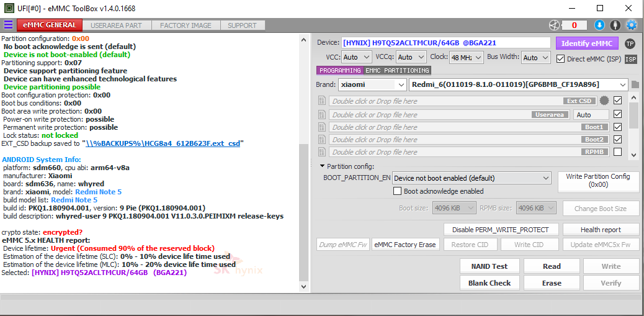Viewport: 644px width, 316px height.
Task: Open the Redmi_6 model dropdown
Action: pos(518,85)
